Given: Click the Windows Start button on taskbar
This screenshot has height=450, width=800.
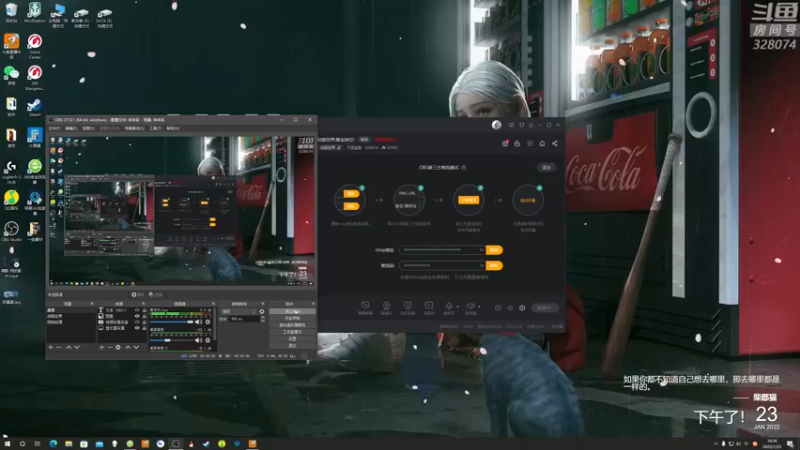Looking at the screenshot, I should [7, 444].
